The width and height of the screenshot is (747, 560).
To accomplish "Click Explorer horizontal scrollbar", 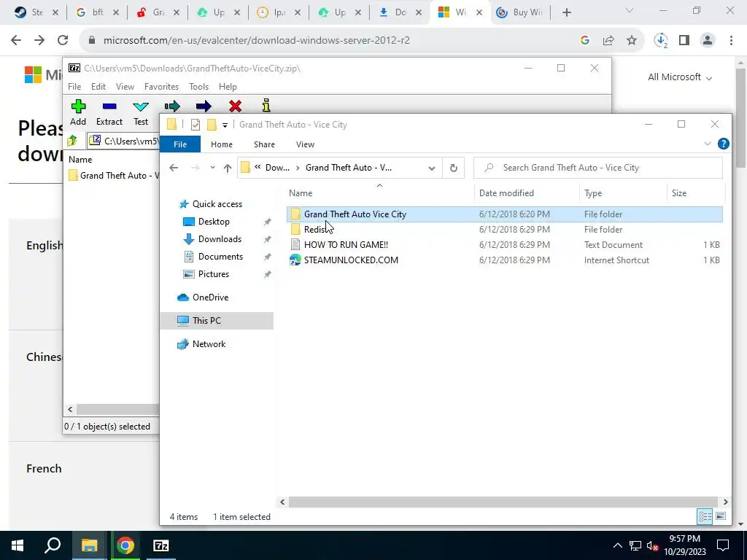I will [503, 502].
